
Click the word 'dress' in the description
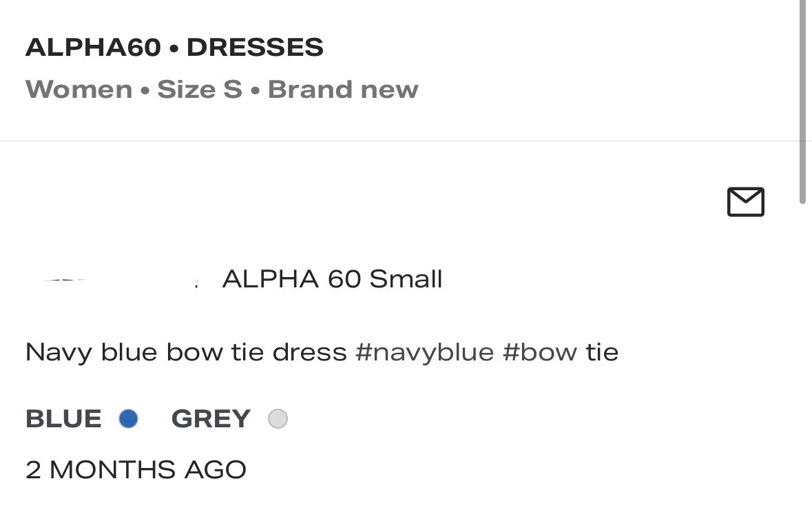pos(309,352)
